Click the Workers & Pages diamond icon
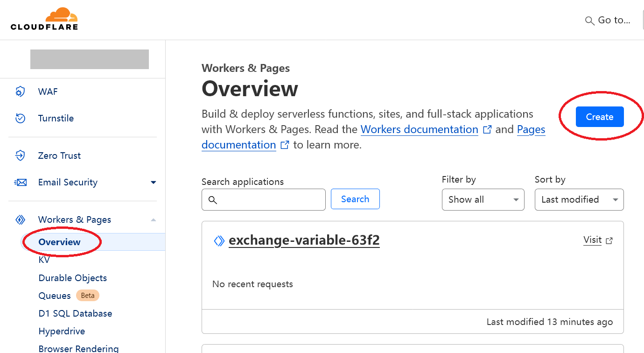644x353 pixels. tap(20, 219)
